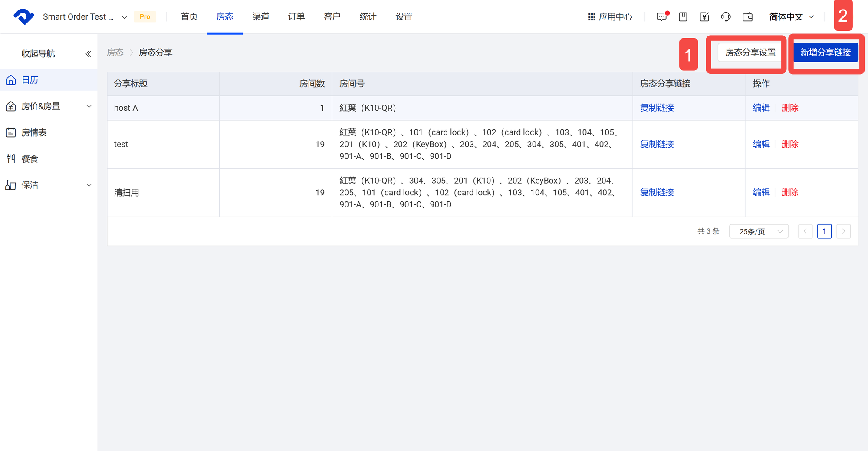Open the yen billing note icon
Viewport: 868px width, 451px height.
point(704,17)
